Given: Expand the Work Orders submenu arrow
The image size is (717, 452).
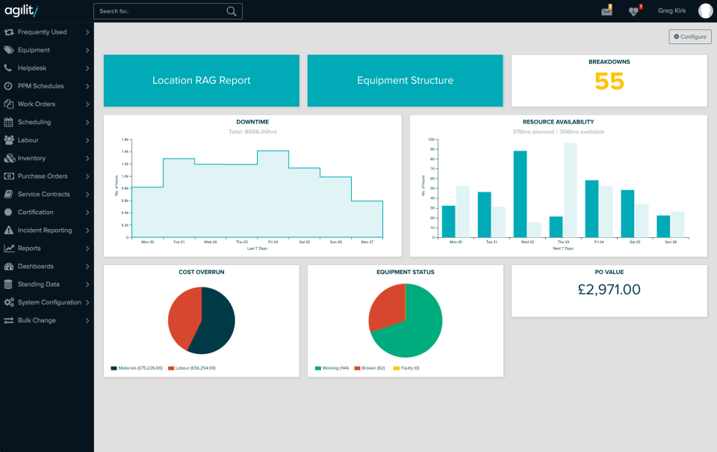Looking at the screenshot, I should pos(87,104).
